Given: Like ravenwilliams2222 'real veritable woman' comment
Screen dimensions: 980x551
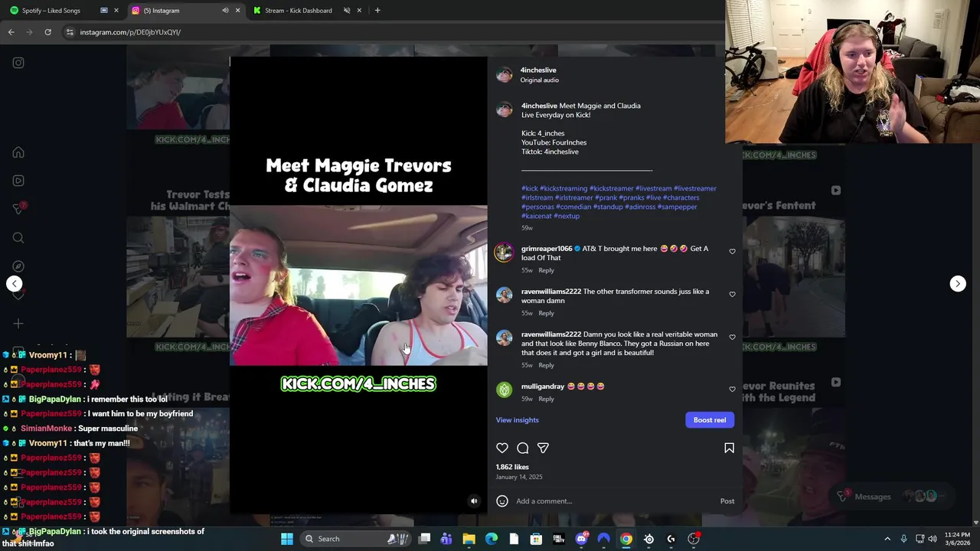Looking at the screenshot, I should click(732, 337).
